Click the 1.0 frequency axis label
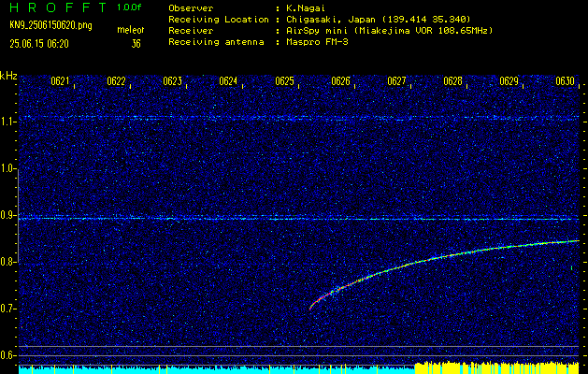This screenshot has height=374, width=588. click(7, 168)
